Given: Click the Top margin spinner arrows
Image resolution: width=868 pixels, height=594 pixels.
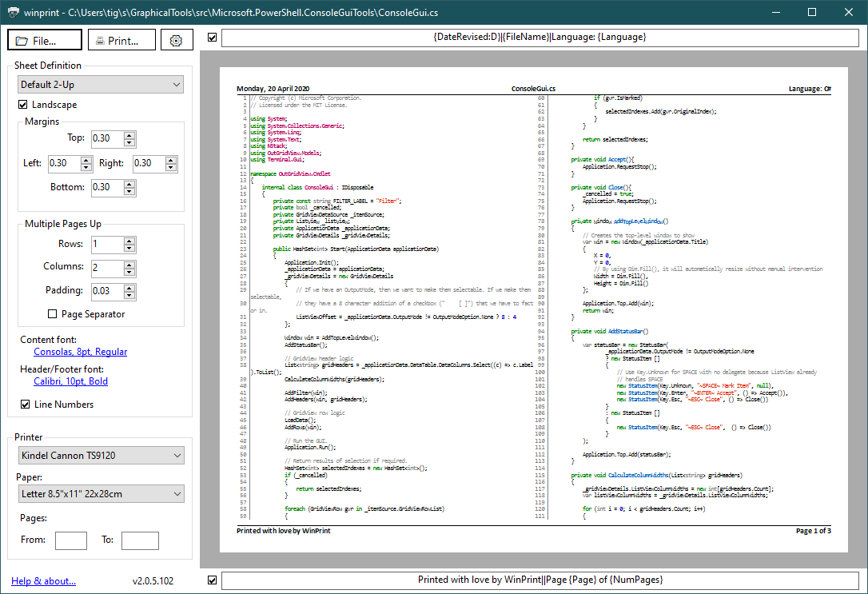Looking at the screenshot, I should click(x=129, y=138).
